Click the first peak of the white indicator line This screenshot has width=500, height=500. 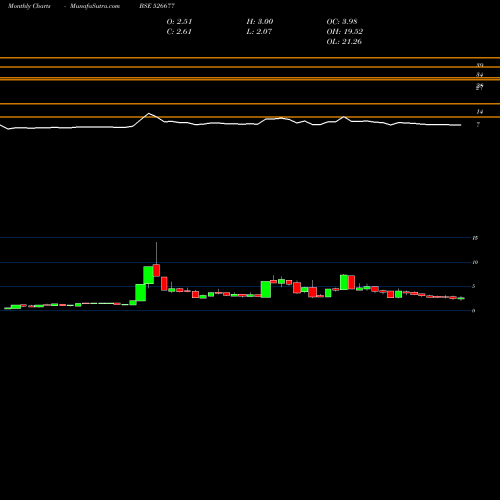(149, 114)
